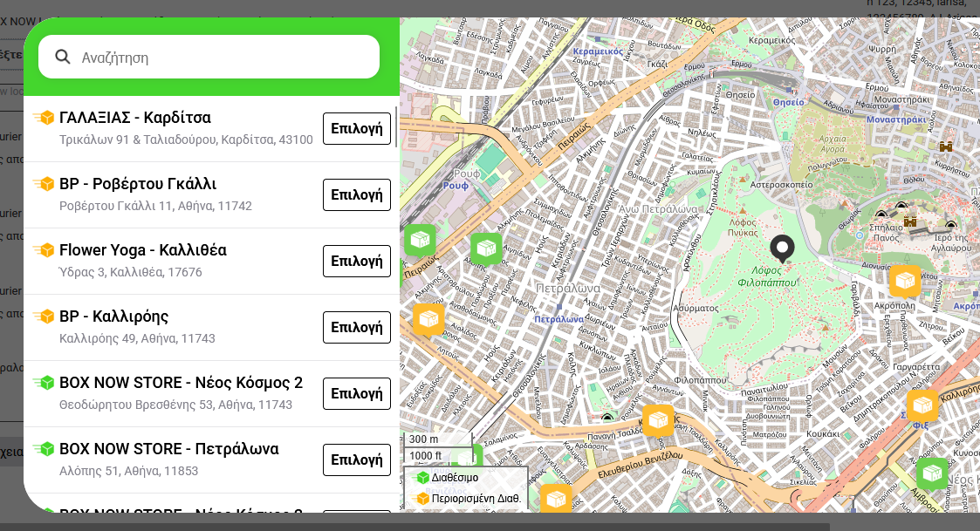Screen dimensions: 980x531
Task: Click Πετράλωνα station label on map
Action: [559, 319]
